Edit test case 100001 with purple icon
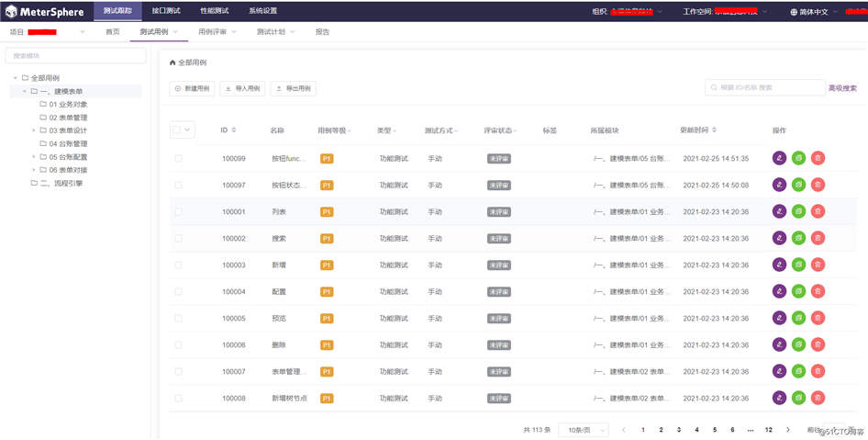This screenshot has width=868, height=440. [x=779, y=211]
